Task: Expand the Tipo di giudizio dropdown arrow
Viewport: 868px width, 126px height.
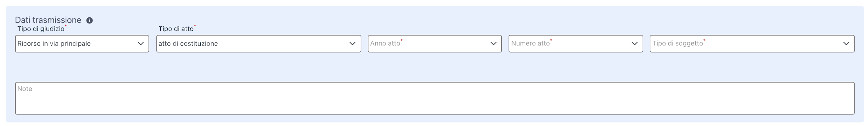Action: point(141,44)
